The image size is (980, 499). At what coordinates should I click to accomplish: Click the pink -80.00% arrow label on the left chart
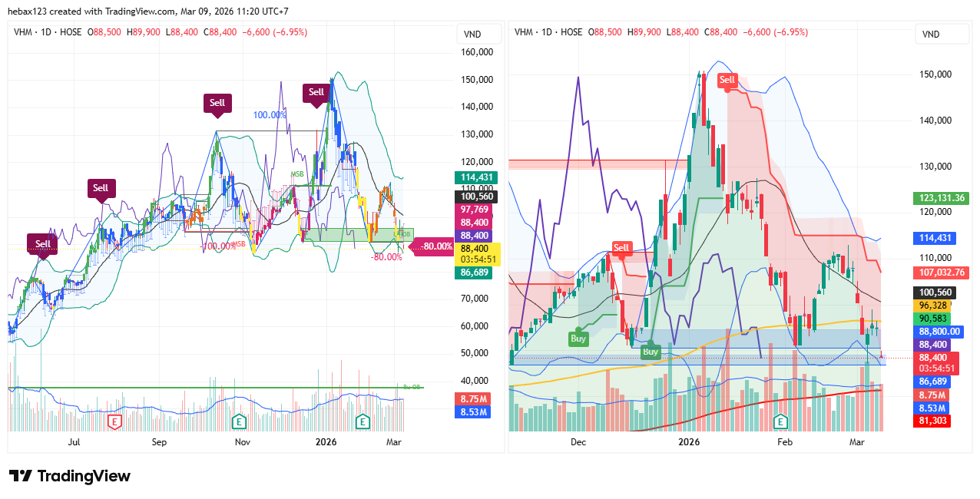click(x=433, y=246)
